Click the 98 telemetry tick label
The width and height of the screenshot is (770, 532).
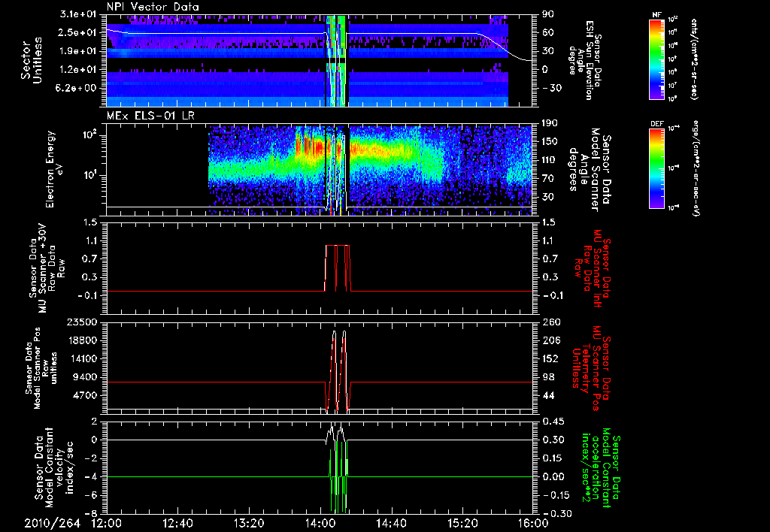(547, 377)
